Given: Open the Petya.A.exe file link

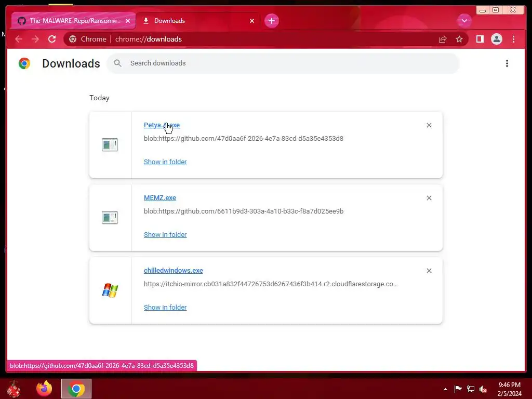Looking at the screenshot, I should point(162,125).
